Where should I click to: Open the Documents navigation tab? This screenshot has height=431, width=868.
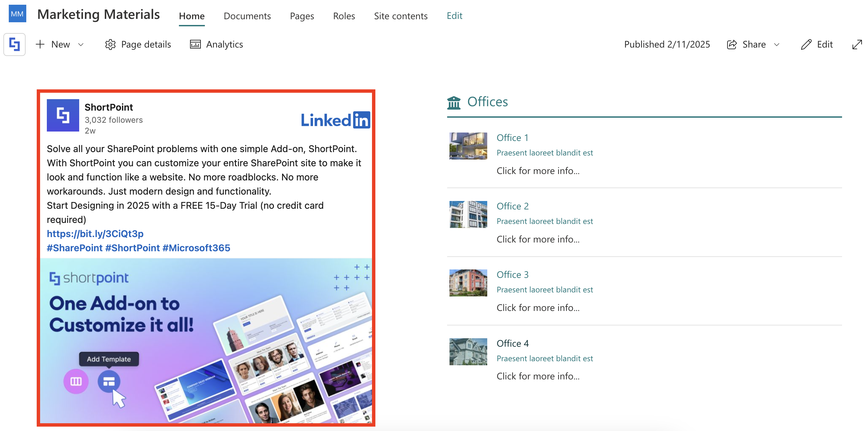(247, 16)
